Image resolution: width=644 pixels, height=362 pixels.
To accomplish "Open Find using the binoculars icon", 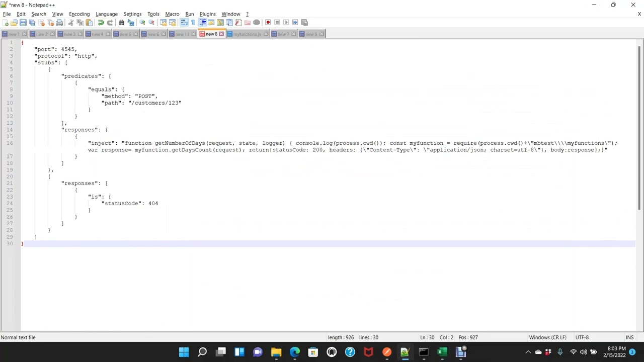I will (121, 22).
